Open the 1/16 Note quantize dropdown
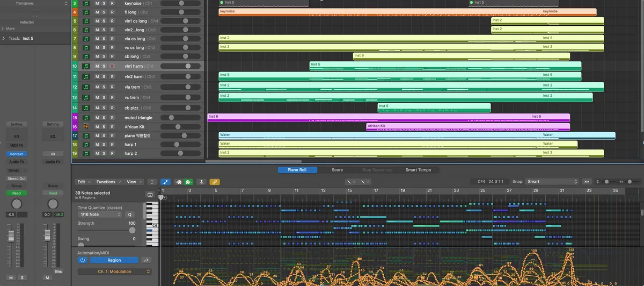The height and width of the screenshot is (286, 644). point(100,215)
